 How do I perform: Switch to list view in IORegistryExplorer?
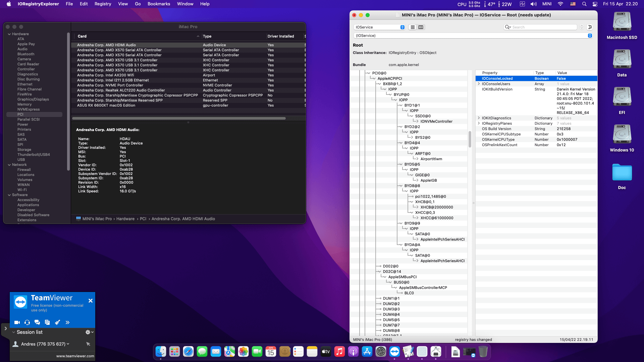(x=413, y=27)
